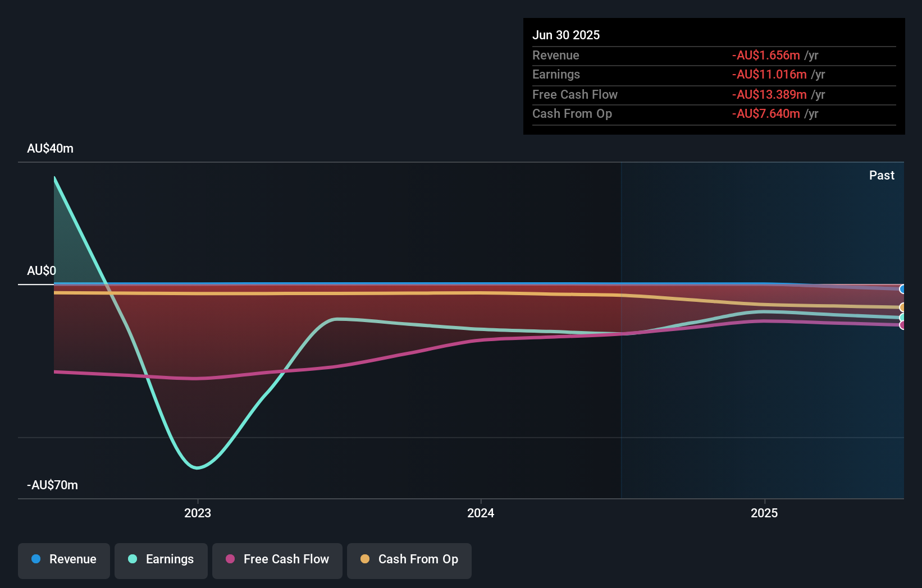Screen dimensions: 922x588
Task: Click the Jun 30 2025 tooltip date
Action: 566,35
